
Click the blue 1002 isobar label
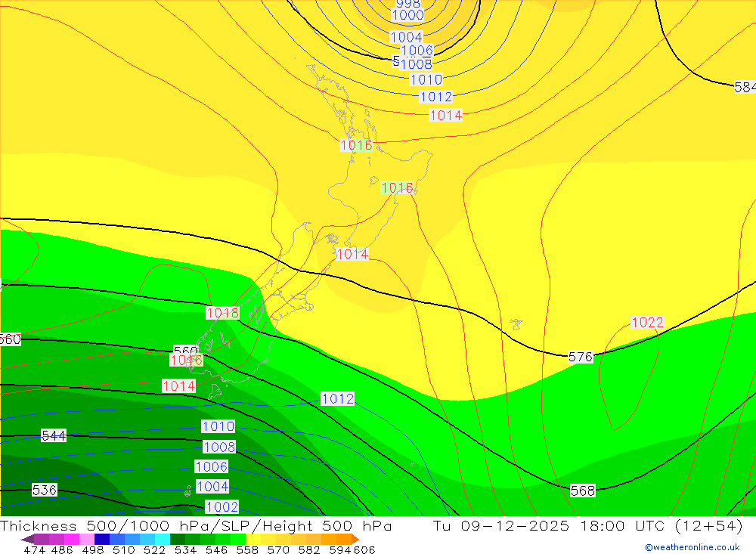pyautogui.click(x=222, y=506)
